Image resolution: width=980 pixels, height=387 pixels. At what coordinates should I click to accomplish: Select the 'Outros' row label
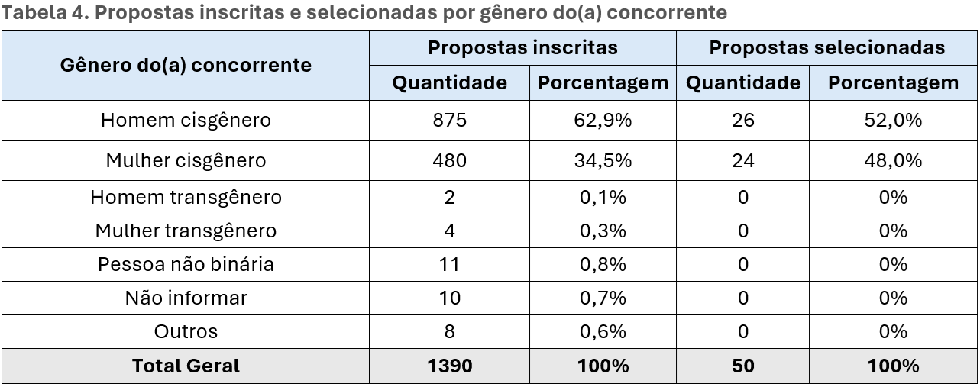pos(186,331)
